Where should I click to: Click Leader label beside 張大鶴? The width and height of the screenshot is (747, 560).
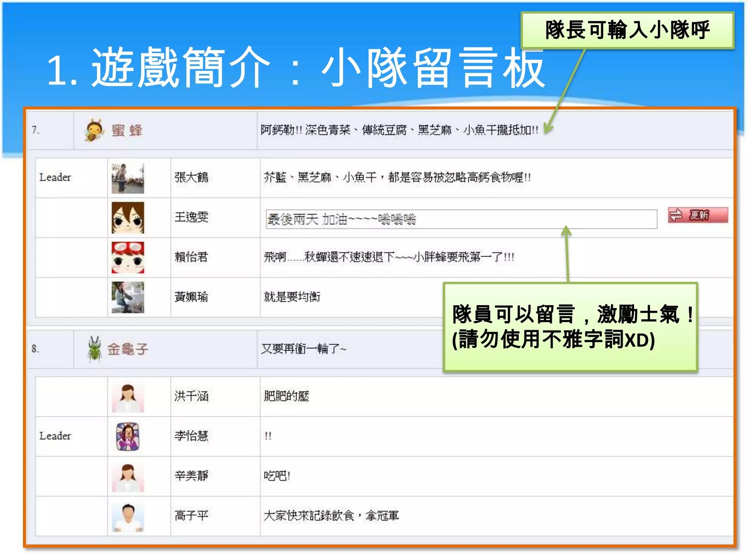point(55,178)
